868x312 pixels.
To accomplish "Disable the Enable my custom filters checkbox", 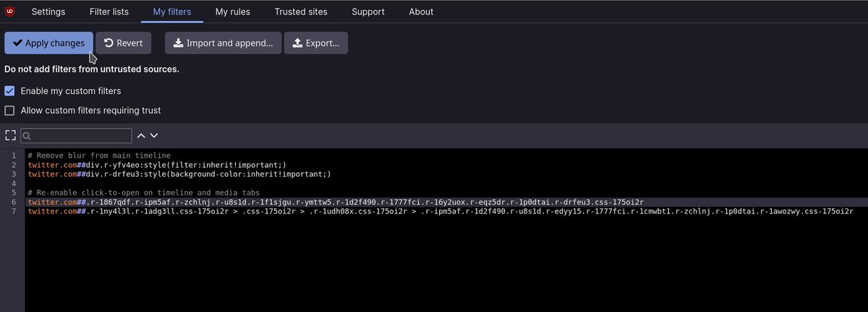I will [9, 91].
